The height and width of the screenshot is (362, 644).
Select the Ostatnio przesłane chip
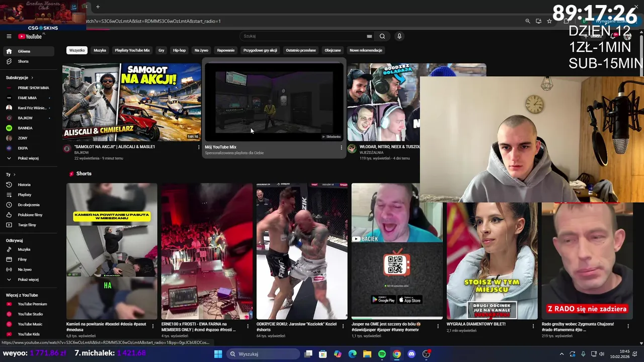301,50
